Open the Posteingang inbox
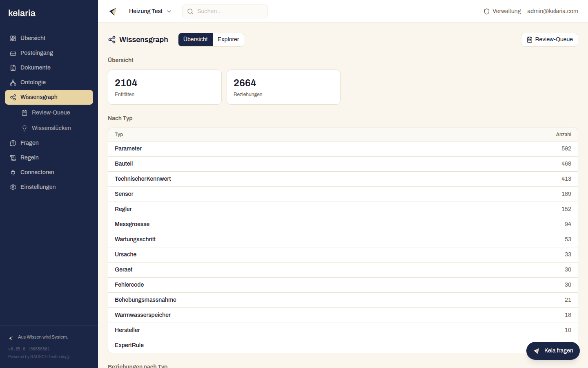 49,53
